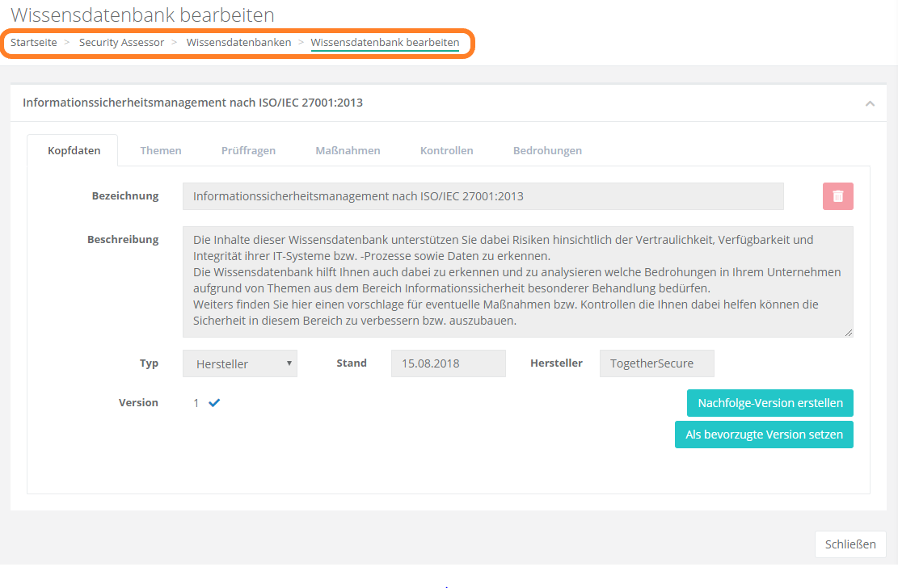
Task: Open the Prüffragen tab
Action: 248,150
